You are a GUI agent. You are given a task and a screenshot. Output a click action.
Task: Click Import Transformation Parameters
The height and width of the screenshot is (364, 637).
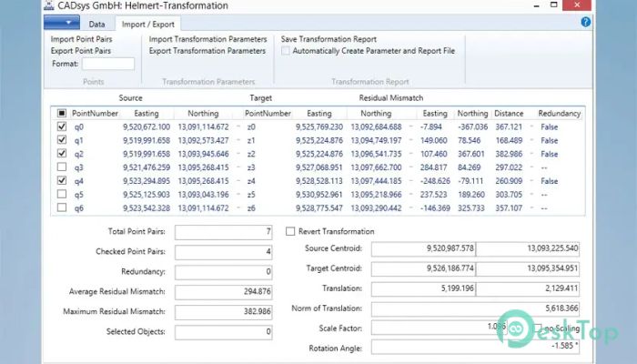[x=207, y=40]
